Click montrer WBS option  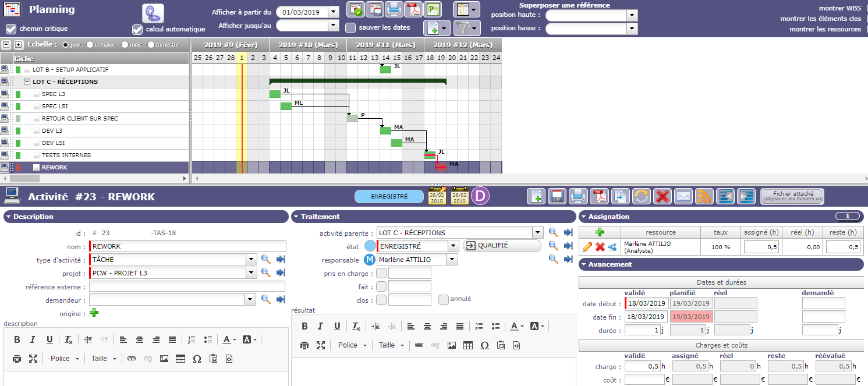click(840, 8)
